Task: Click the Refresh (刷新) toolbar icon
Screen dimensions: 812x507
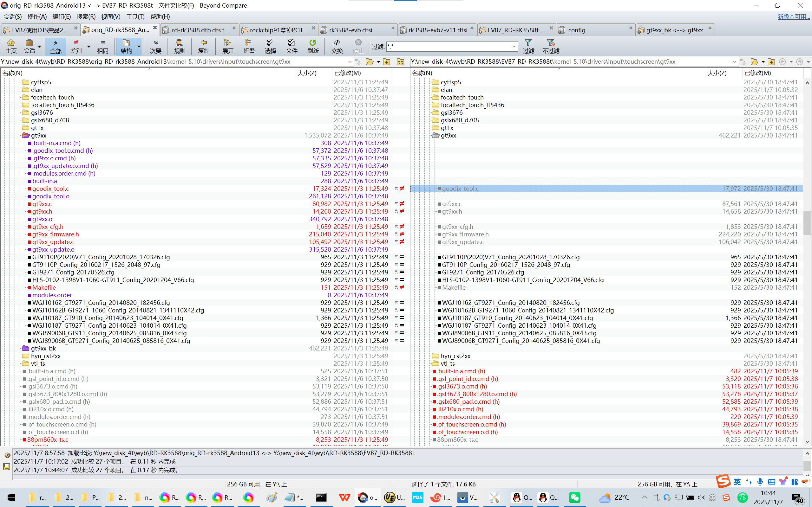Action: tap(313, 46)
